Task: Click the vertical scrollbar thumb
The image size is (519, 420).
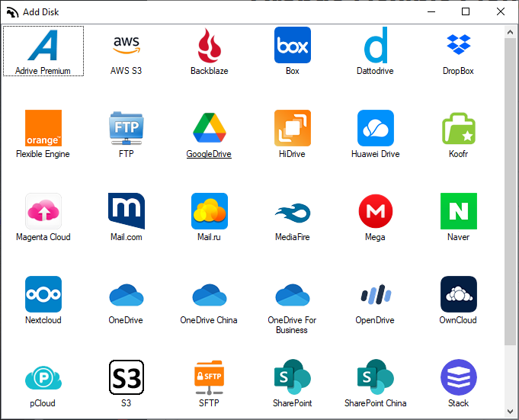Action: click(x=510, y=191)
